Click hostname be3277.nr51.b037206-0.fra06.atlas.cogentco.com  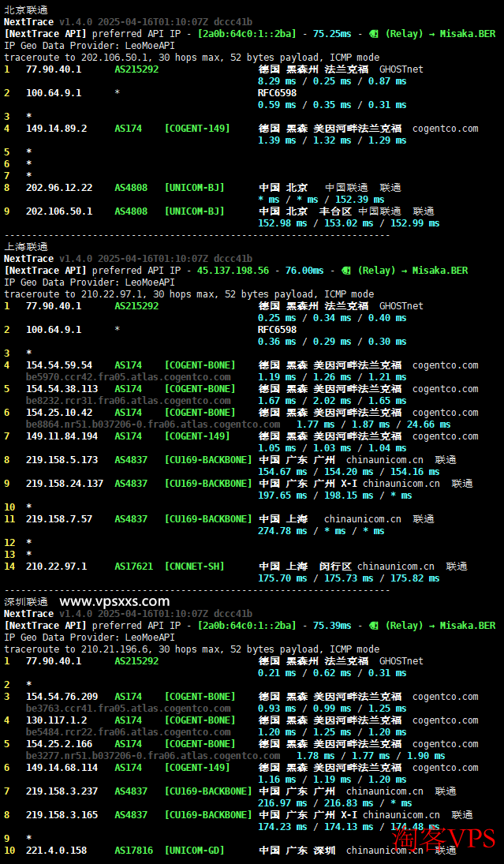[x=153, y=756]
